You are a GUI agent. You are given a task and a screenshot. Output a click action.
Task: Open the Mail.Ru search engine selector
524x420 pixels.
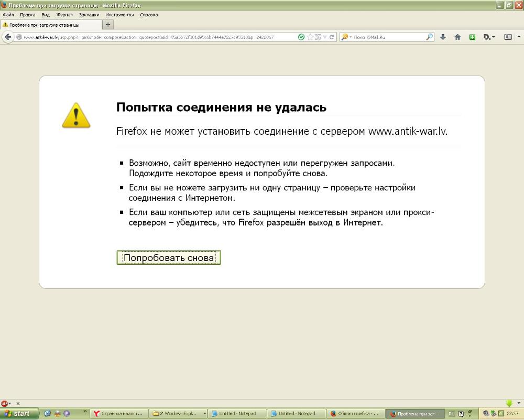click(x=346, y=37)
